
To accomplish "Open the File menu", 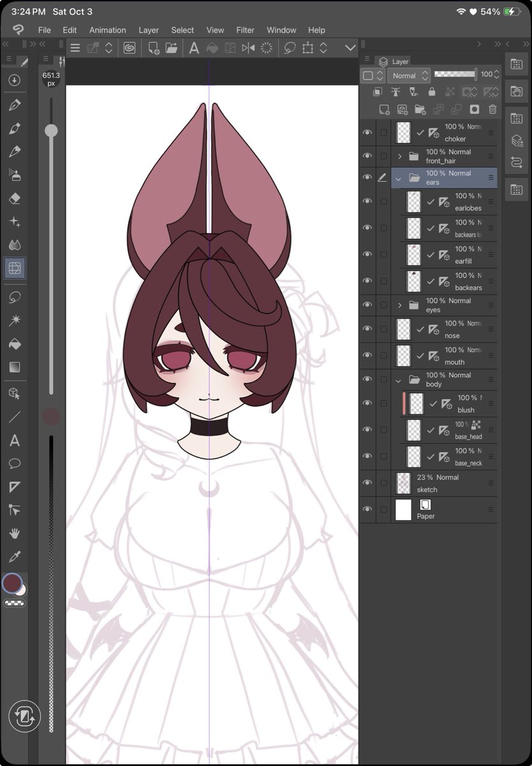I will (x=45, y=30).
